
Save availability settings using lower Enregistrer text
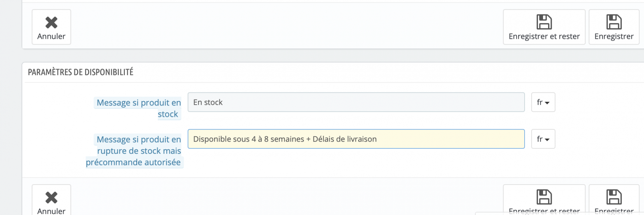tap(614, 211)
